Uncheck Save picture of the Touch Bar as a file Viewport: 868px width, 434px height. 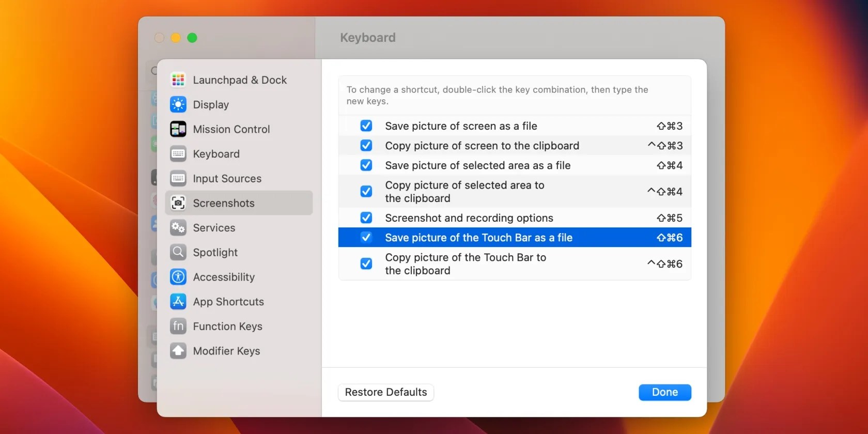coord(366,237)
